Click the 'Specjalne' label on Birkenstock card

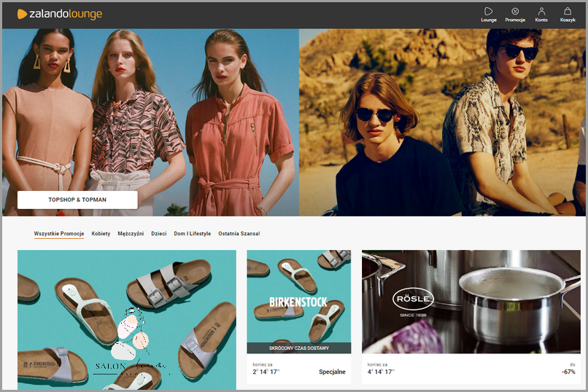(x=332, y=372)
